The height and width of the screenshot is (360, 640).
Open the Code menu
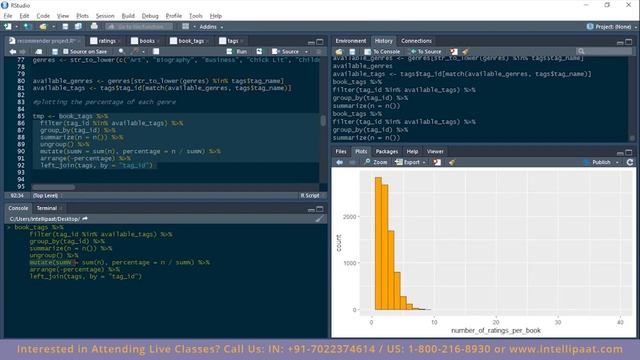43,16
